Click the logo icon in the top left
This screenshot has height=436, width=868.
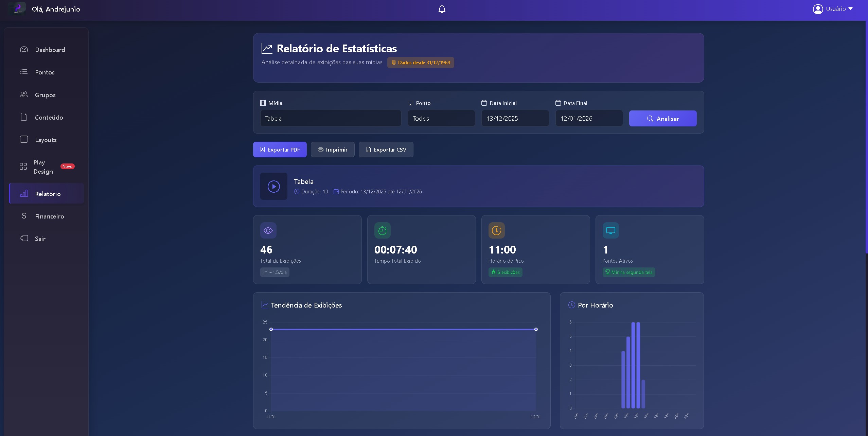pos(17,8)
